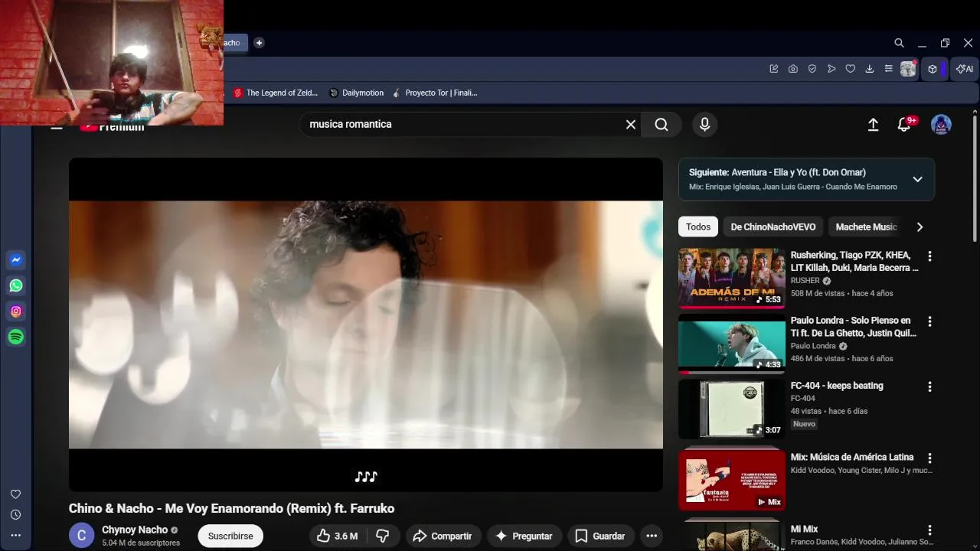The width and height of the screenshot is (980, 551).
Task: Open FC-404 - keeps beating video title
Action: click(837, 386)
